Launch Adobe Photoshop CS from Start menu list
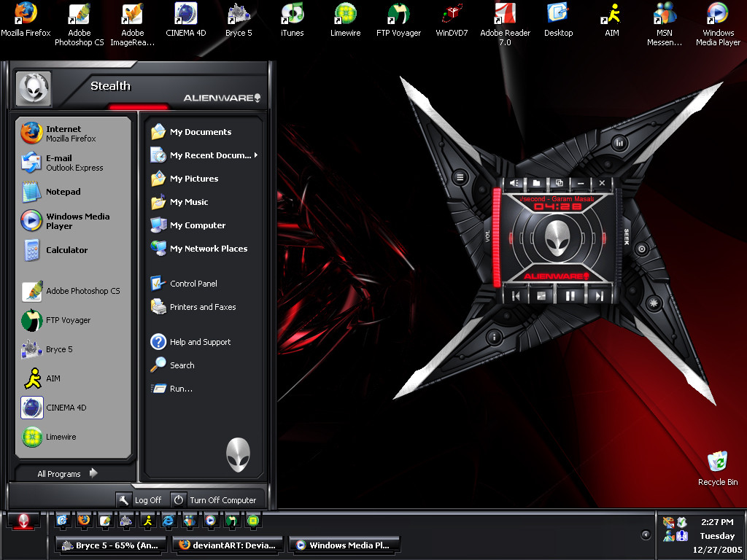Image resolution: width=747 pixels, height=560 pixels. coord(74,291)
